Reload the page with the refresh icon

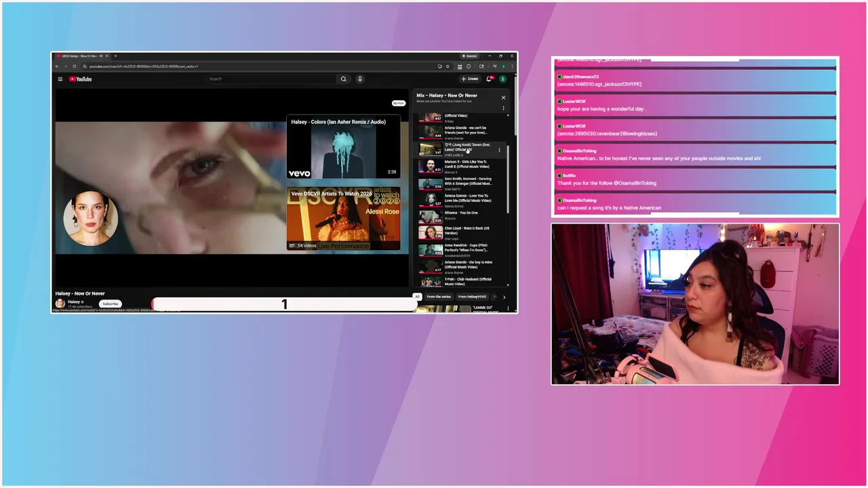click(74, 66)
